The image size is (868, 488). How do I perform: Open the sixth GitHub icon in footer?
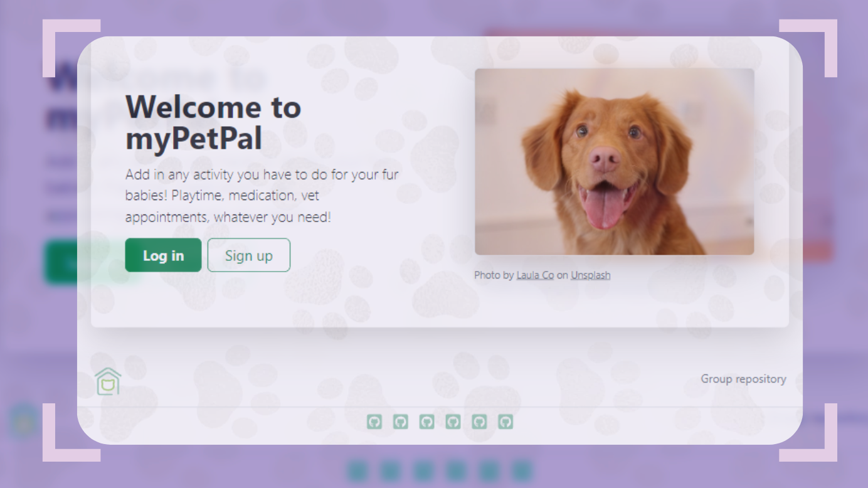coord(505,422)
